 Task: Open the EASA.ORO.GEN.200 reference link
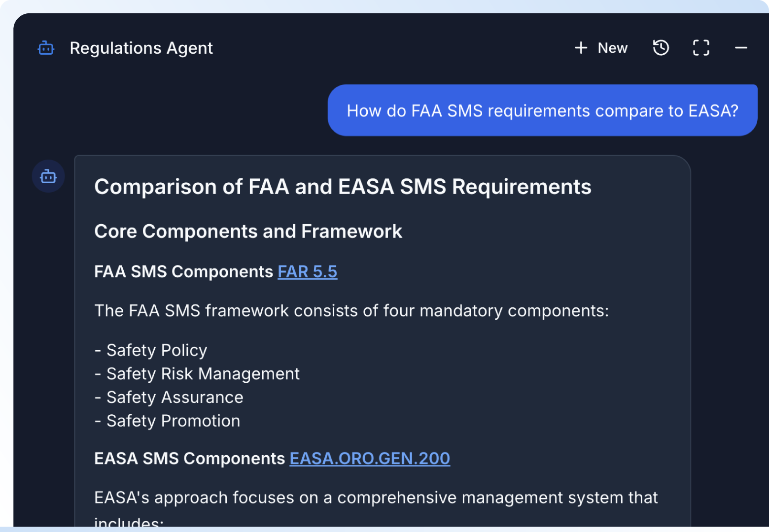[x=369, y=459]
